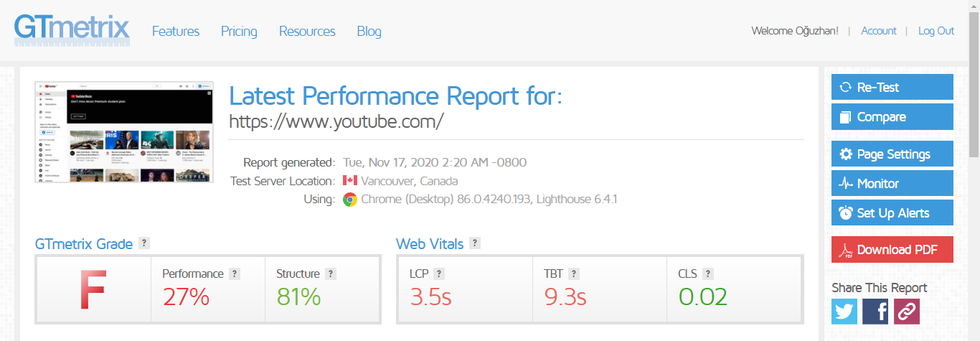
Task: Share report via Twitter icon
Action: click(x=844, y=312)
